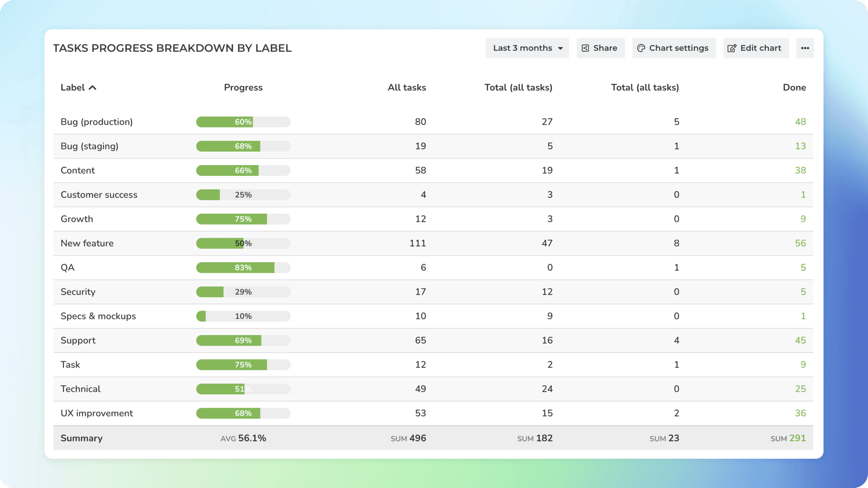
Task: Click the UX improvement label
Action: click(x=97, y=413)
